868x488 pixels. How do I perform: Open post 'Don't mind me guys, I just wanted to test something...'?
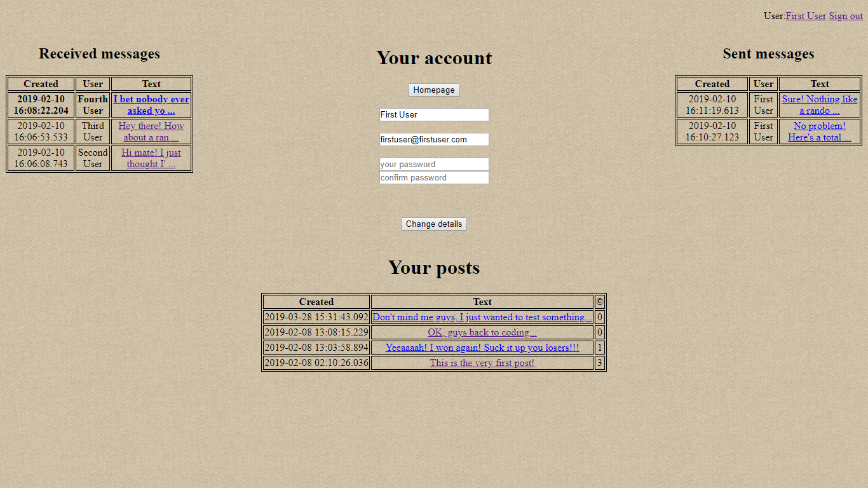482,317
